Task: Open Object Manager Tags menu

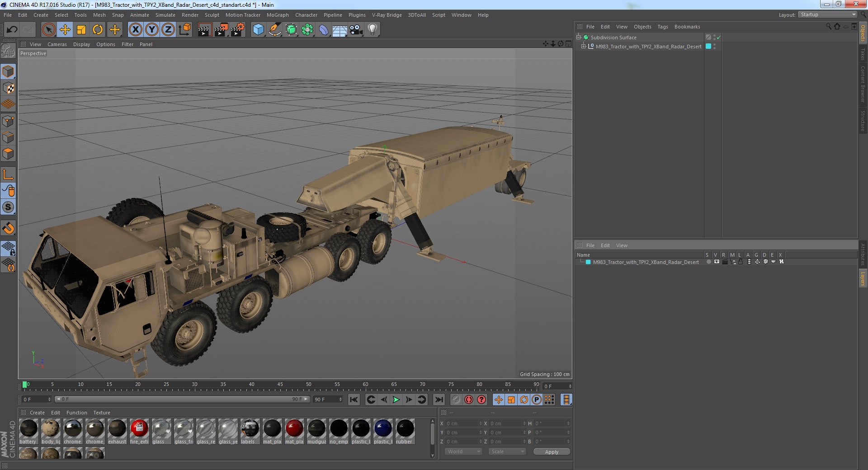Action: 662,27
